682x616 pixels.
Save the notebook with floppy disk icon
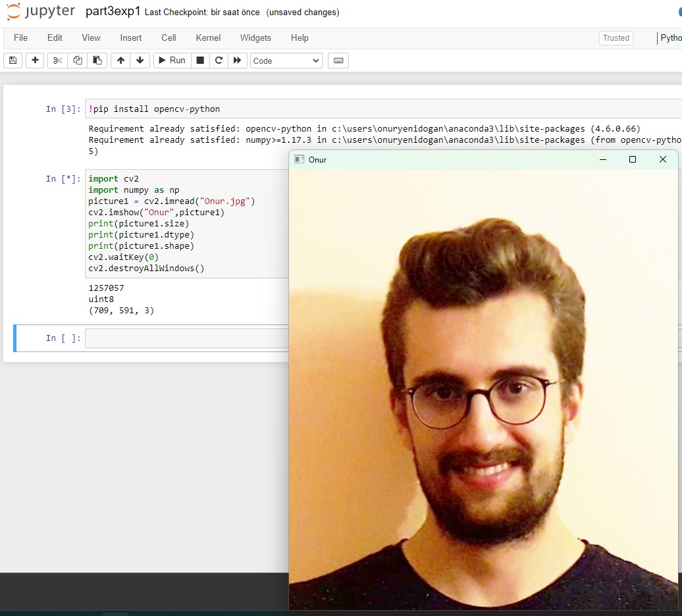pyautogui.click(x=13, y=61)
